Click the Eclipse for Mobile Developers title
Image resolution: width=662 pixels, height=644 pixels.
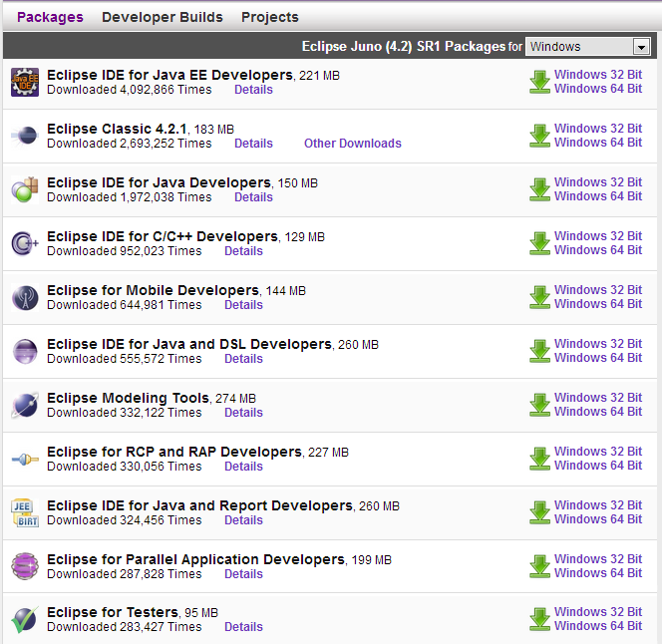tap(153, 290)
